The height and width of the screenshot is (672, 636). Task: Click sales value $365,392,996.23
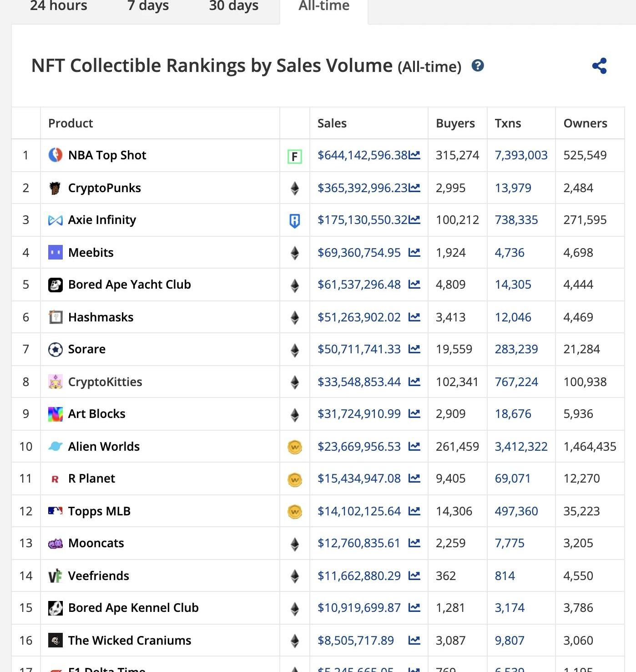363,188
